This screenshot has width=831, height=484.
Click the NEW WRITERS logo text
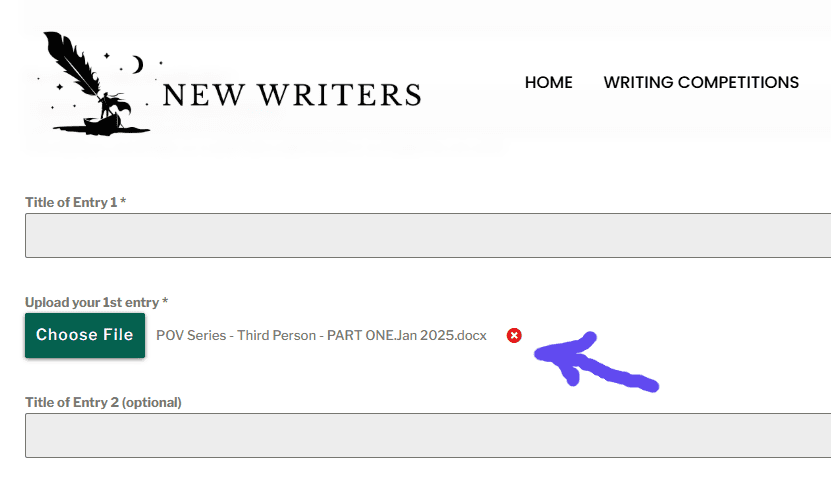click(x=291, y=95)
